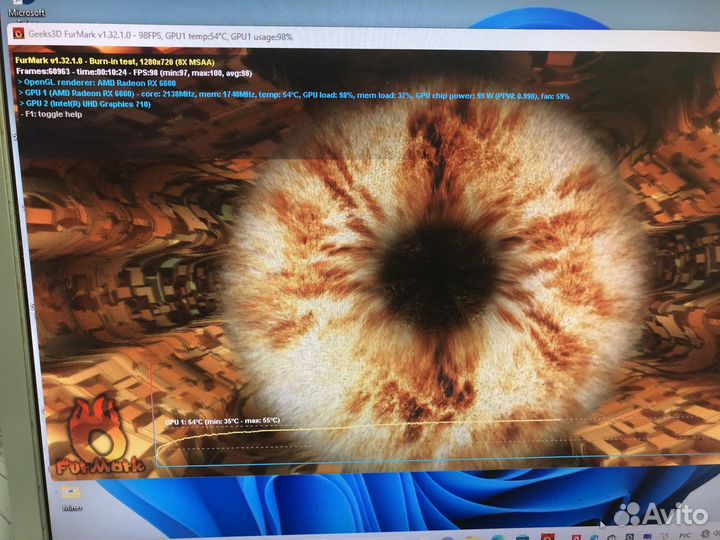Click the FurMark flame logo
The width and height of the screenshot is (720, 540).
click(101, 436)
